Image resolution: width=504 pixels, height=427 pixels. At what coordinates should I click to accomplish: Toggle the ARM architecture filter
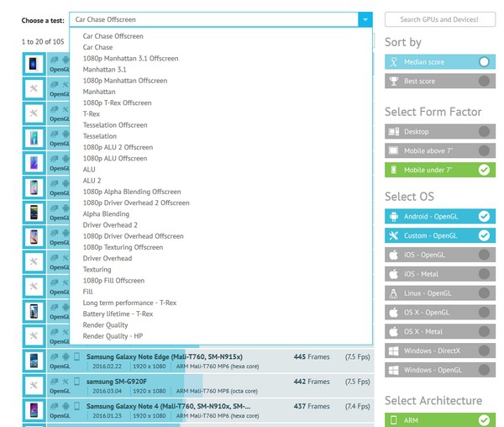(439, 420)
